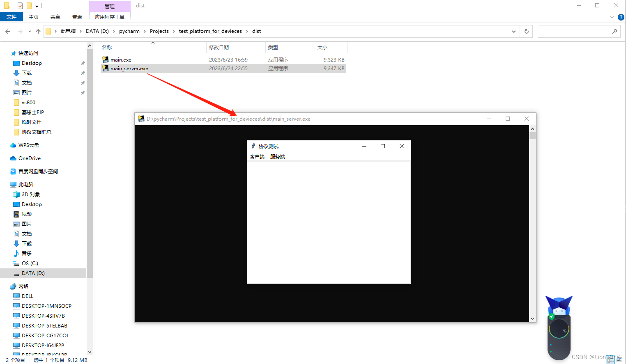Open the 文件 ribbon tab
Image resolution: width=626 pixels, height=364 pixels.
pos(12,17)
